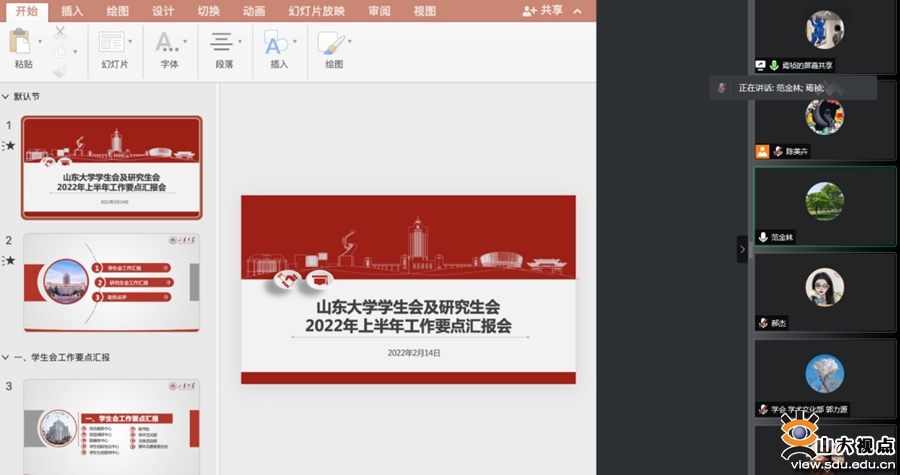The width and height of the screenshot is (900, 475).
Task: Click the 共享 share button
Action: click(x=543, y=11)
